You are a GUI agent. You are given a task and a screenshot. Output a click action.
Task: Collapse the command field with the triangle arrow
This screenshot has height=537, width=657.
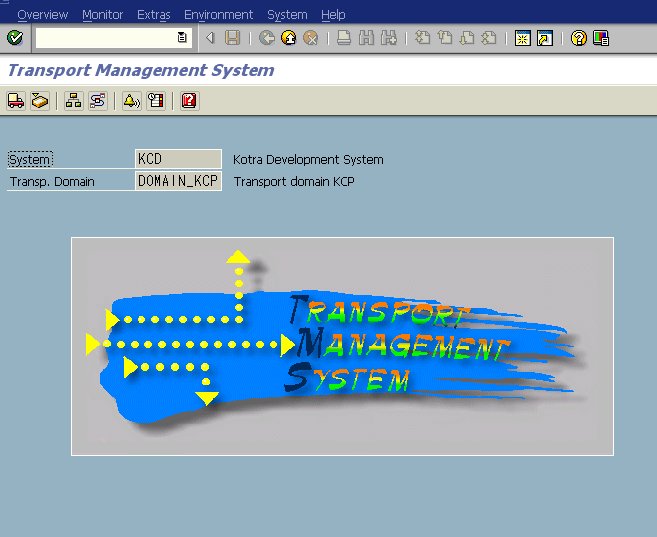(x=210, y=38)
